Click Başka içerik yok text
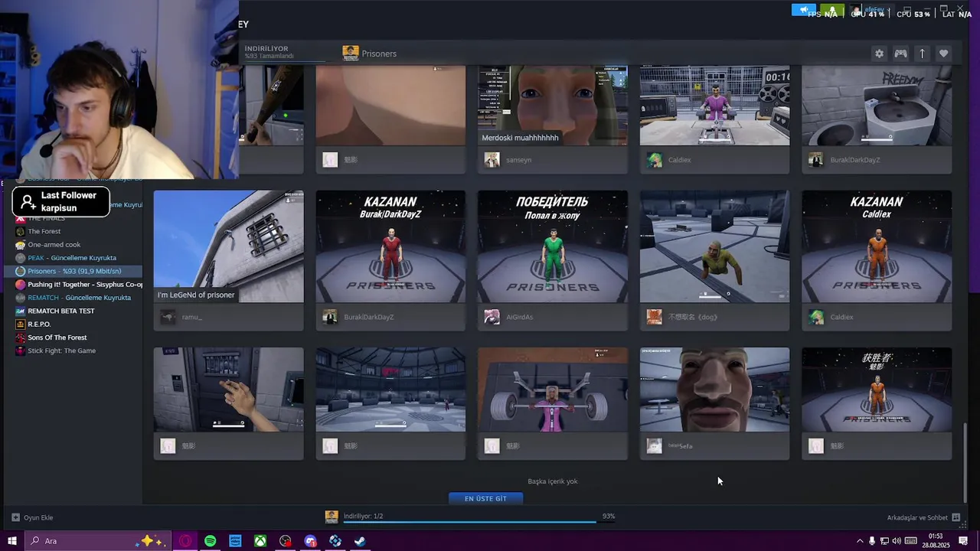980x551 pixels. 552,481
